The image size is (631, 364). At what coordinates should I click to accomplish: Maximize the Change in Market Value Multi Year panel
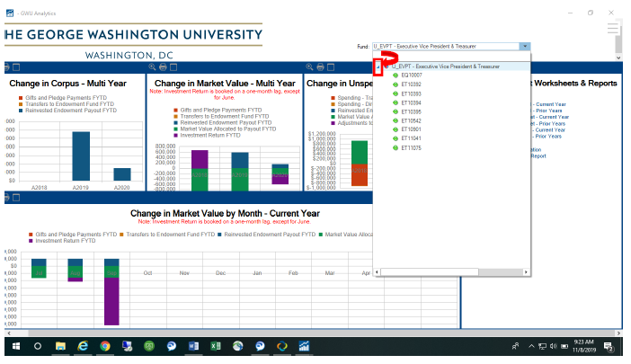click(173, 67)
